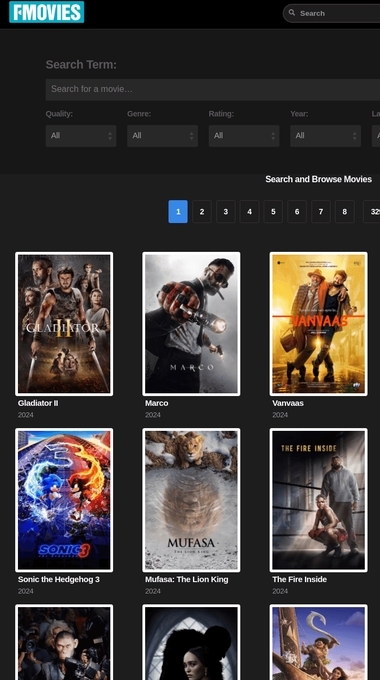This screenshot has width=380, height=680.
Task: Open the Gladiator II poster
Action: coord(64,324)
